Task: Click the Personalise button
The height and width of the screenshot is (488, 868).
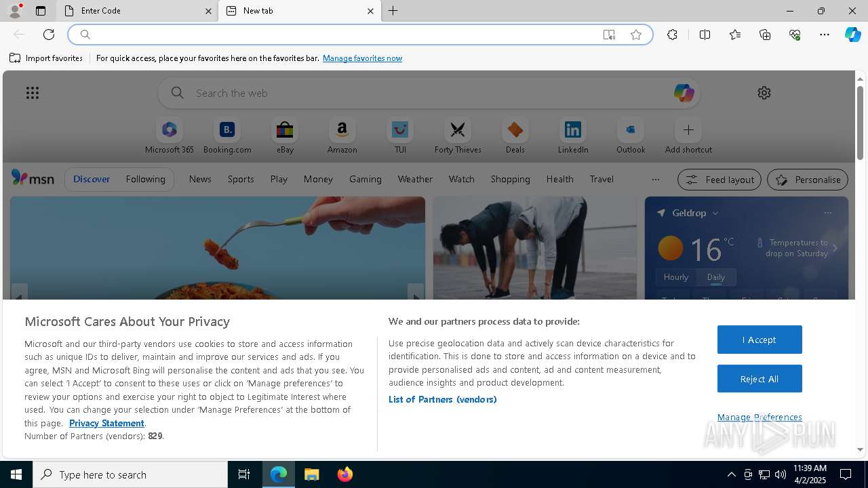Action: (808, 180)
